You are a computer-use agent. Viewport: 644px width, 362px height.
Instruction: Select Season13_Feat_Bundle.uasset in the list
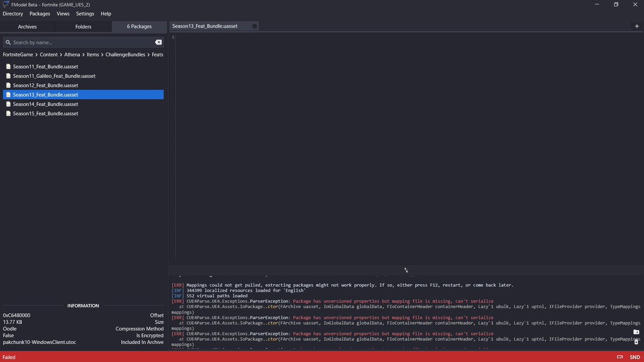(x=83, y=95)
